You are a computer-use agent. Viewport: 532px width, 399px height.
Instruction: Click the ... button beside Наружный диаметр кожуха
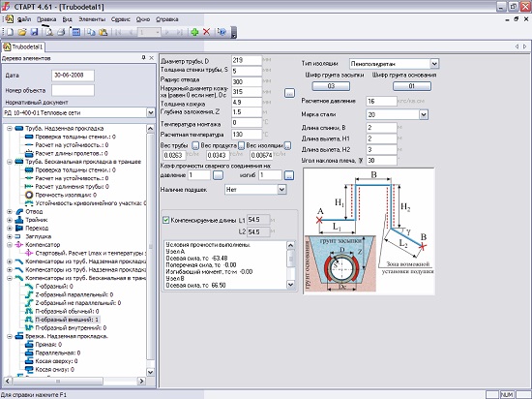coord(289,92)
